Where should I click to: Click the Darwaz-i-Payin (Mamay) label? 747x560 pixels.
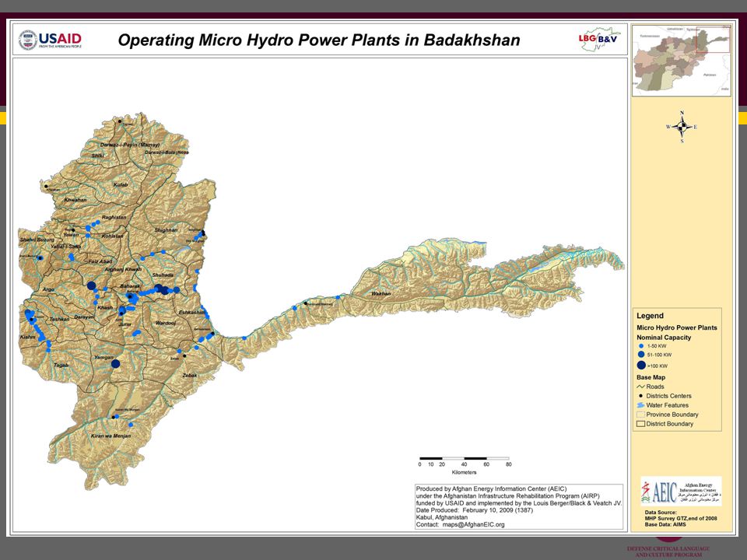coord(130,145)
